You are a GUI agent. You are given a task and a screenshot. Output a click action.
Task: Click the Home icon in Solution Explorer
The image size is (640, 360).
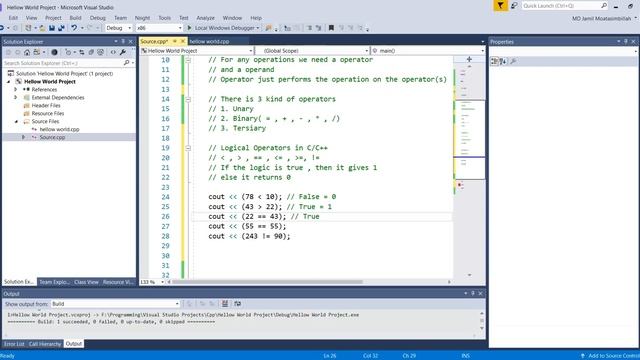coord(27,52)
